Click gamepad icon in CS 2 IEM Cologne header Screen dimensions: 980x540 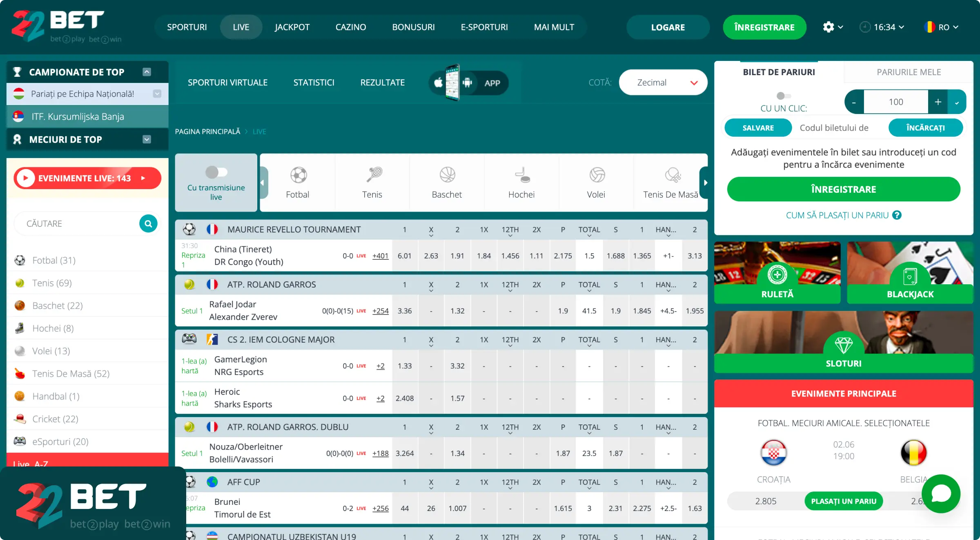(189, 339)
